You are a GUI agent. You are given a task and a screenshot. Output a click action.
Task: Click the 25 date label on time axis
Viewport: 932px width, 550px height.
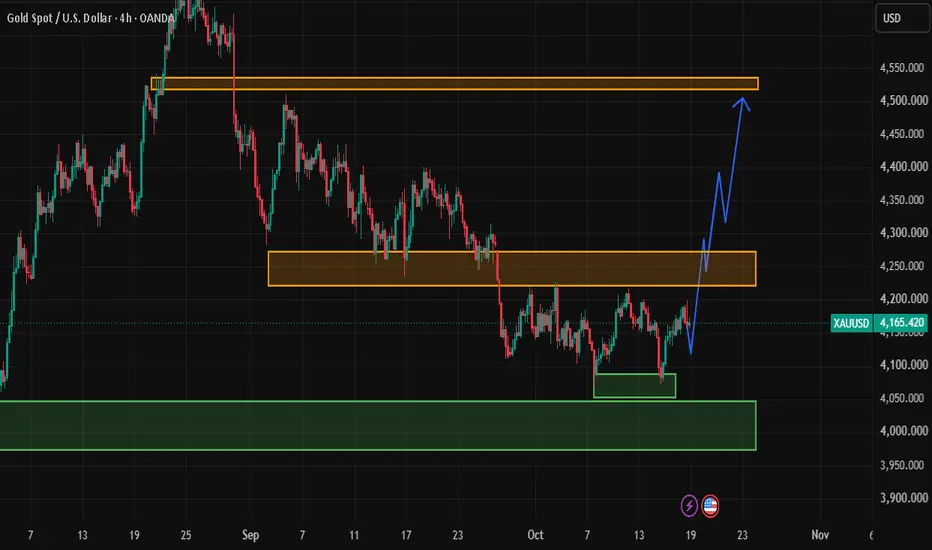(x=186, y=535)
